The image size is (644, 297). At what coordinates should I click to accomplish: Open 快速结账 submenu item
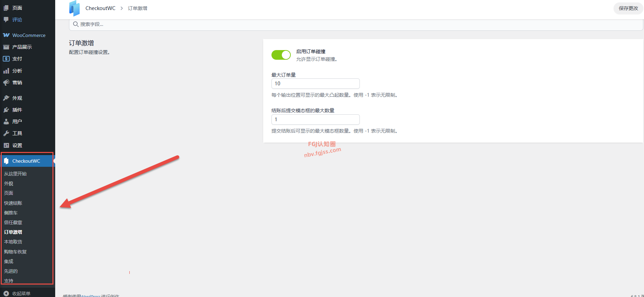[13, 203]
